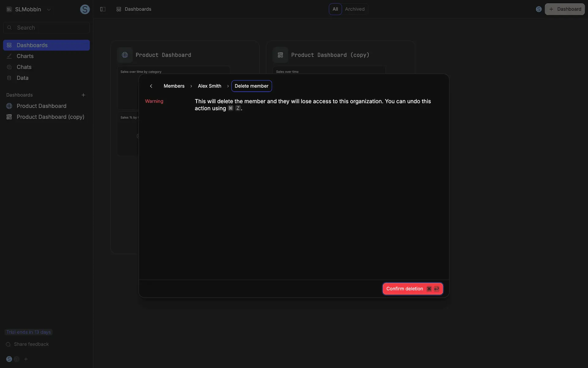Click the globe icon on the Product Dashboard card
588x368 pixels.
125,55
